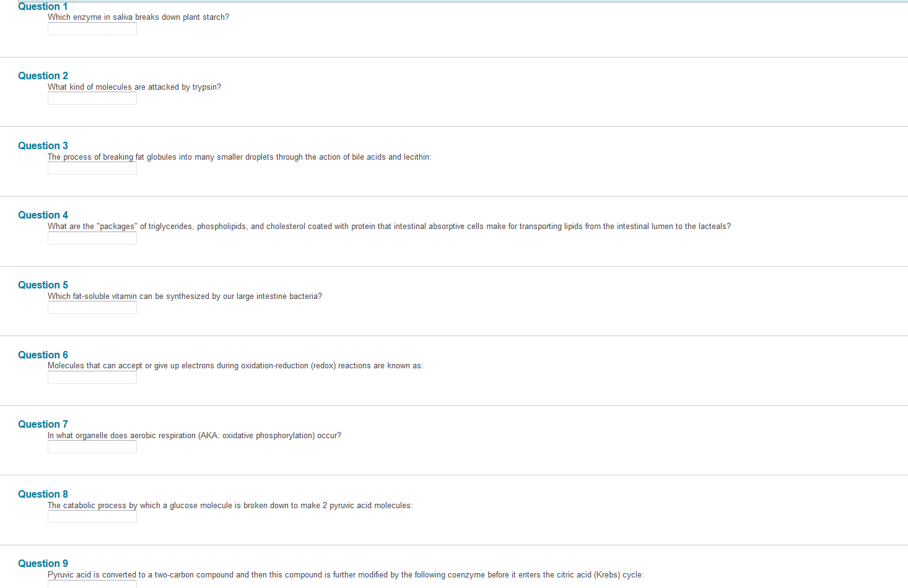Click the Question 6 heading
The height and width of the screenshot is (588, 908).
pos(43,355)
